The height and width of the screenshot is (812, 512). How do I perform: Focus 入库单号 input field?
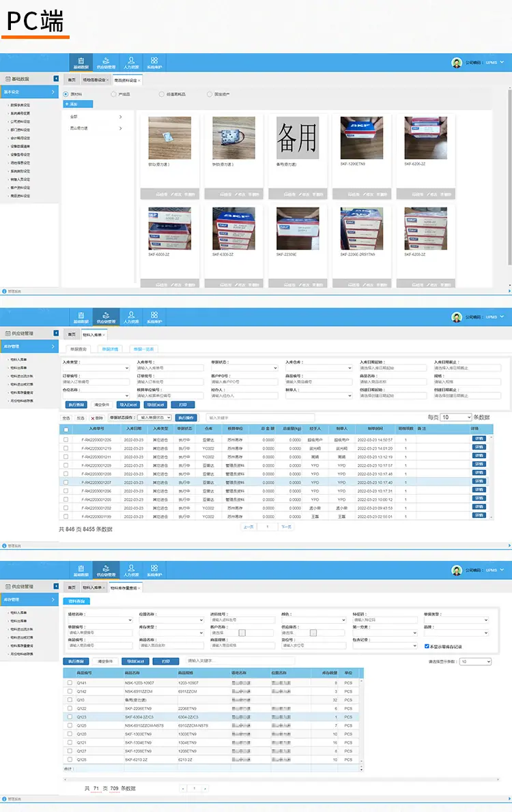tap(171, 368)
